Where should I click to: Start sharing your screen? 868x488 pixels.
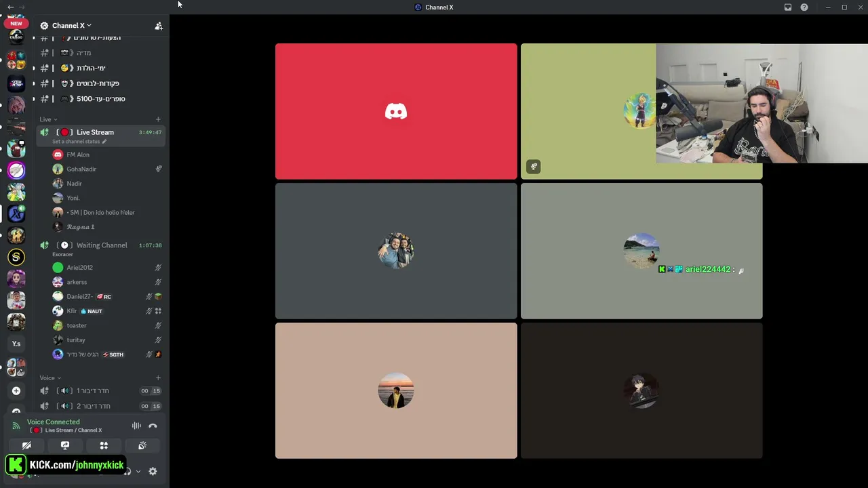[65, 446]
